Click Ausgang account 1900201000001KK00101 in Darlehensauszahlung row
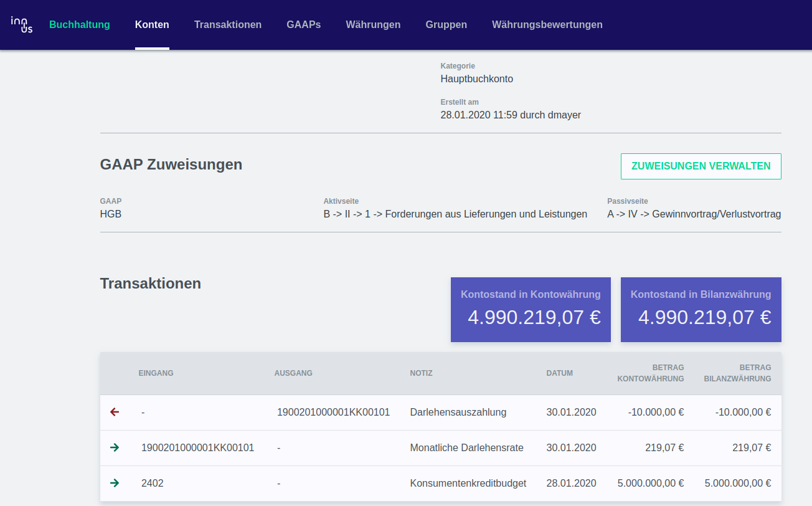812x506 pixels. coord(334,412)
